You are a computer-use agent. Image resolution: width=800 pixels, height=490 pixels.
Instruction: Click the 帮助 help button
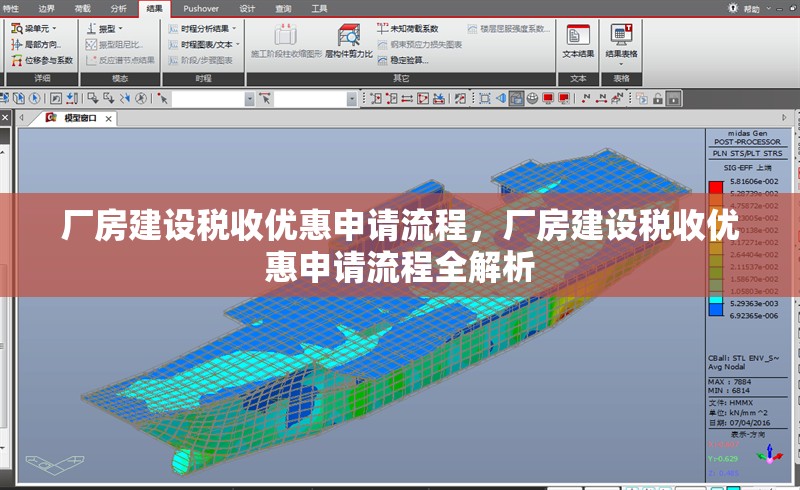[x=746, y=8]
